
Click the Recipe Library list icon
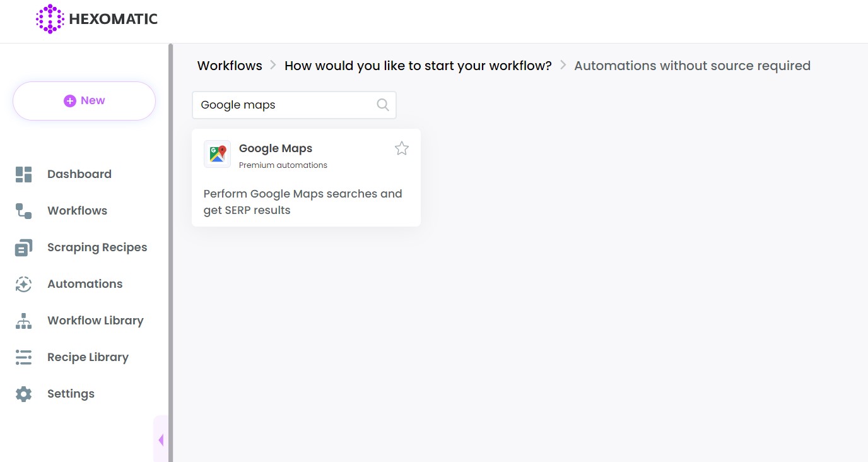click(x=23, y=357)
